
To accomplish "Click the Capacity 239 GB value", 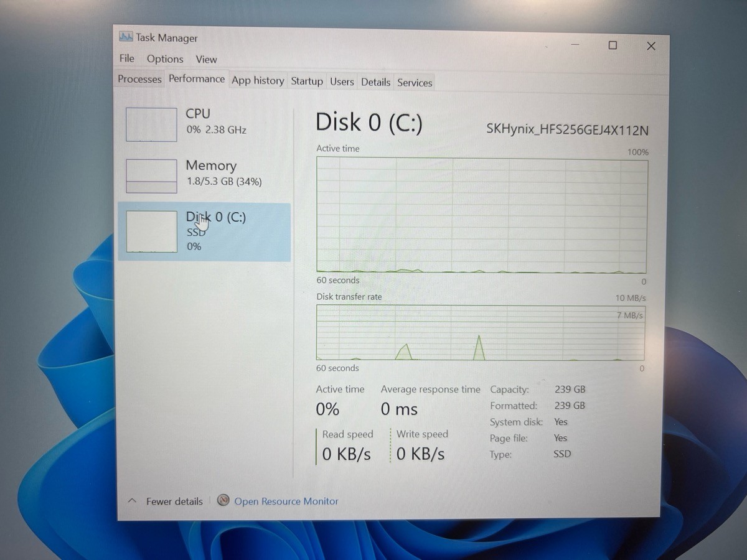I will [x=570, y=389].
